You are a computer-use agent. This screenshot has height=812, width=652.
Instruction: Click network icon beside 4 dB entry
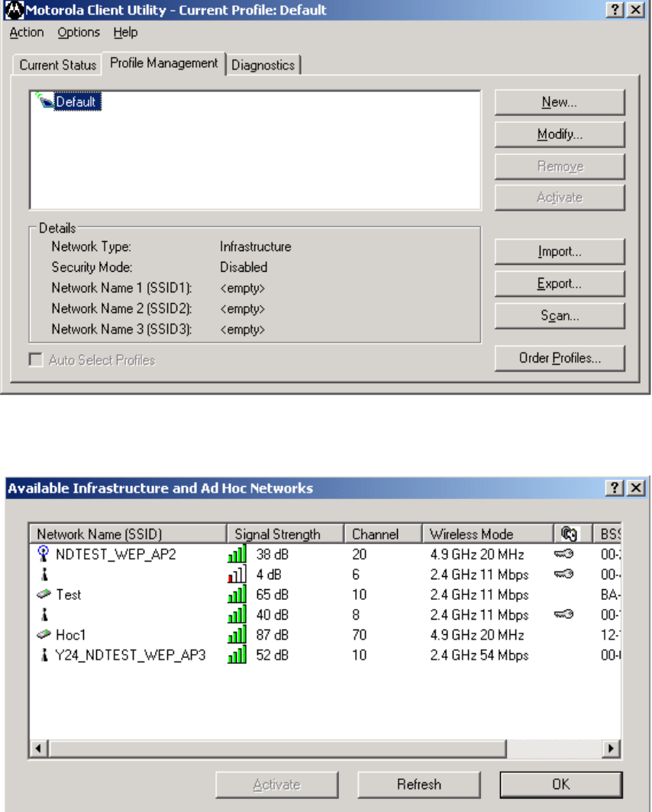click(x=44, y=575)
